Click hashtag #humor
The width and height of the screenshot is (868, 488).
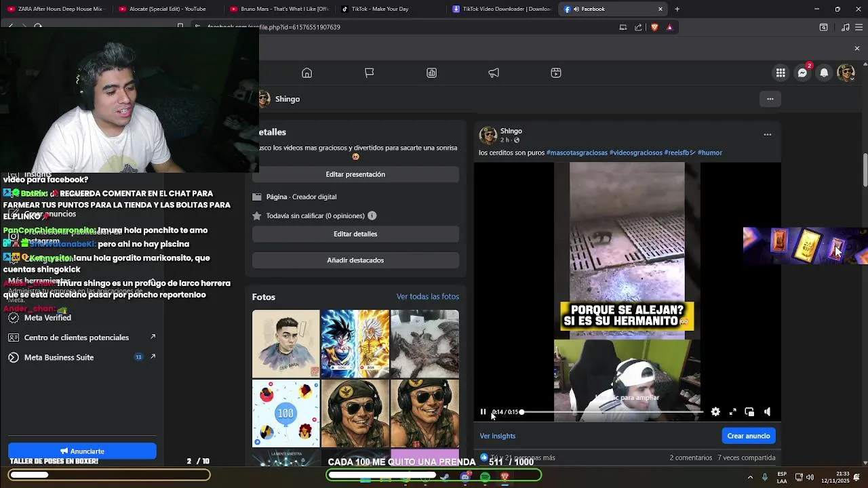click(x=710, y=152)
